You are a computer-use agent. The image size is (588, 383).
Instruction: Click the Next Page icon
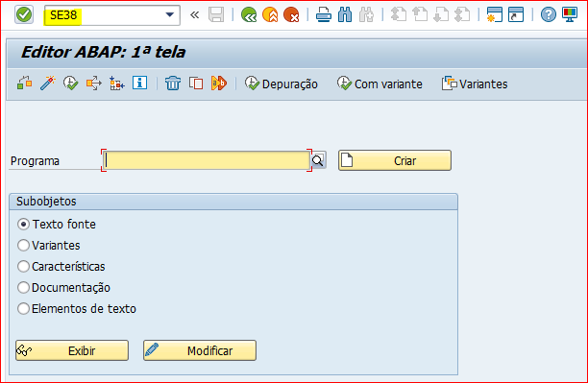(441, 15)
